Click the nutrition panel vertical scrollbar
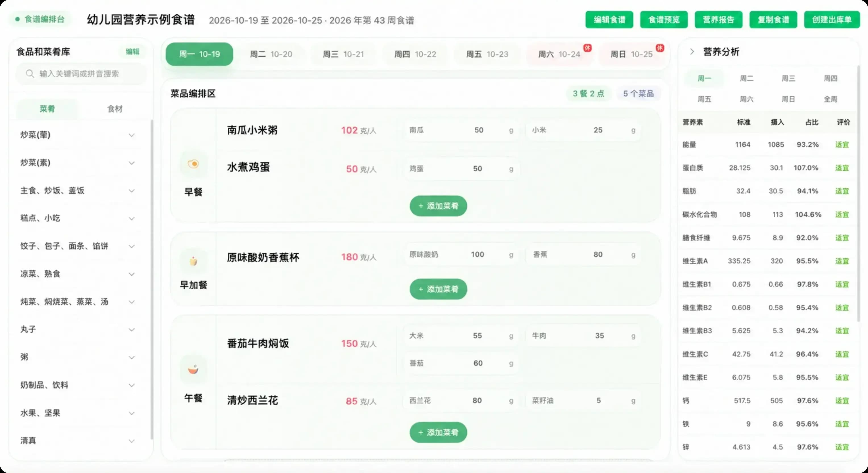The height and width of the screenshot is (473, 868). 859,194
